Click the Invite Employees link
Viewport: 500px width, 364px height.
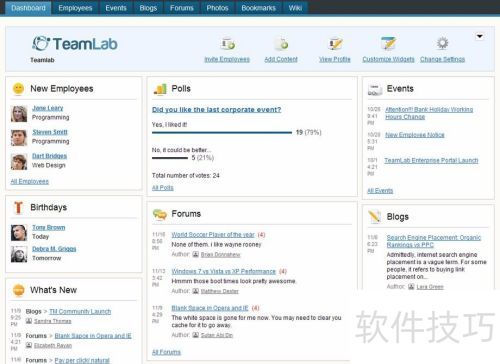point(227,59)
